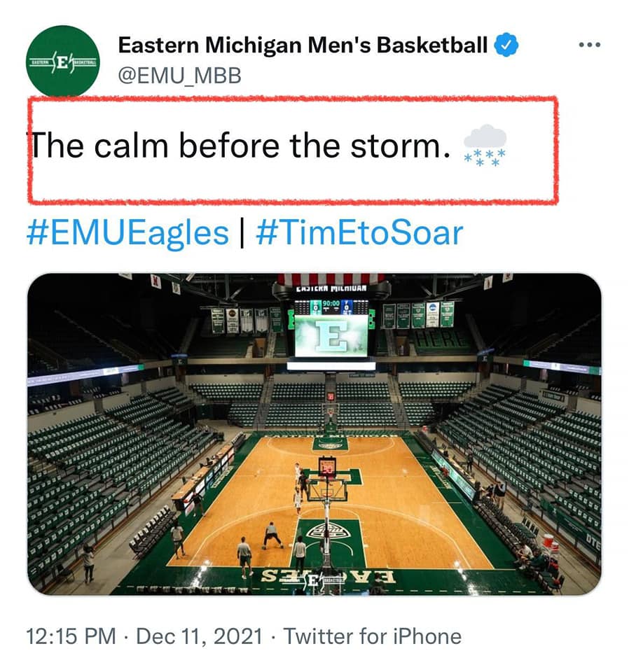Click the EMU Basketball profile avatar
Image resolution: width=629 pixels, height=672 pixels.
click(x=62, y=61)
